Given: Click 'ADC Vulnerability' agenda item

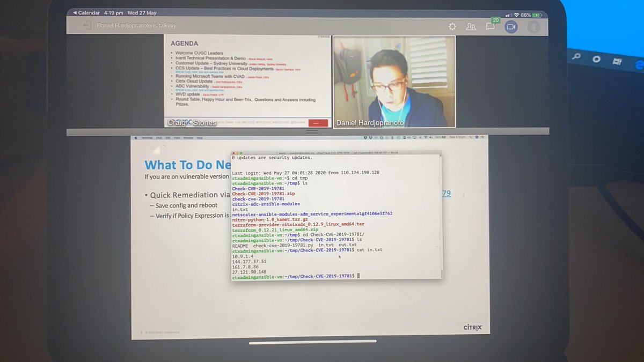Looking at the screenshot, I should [193, 86].
